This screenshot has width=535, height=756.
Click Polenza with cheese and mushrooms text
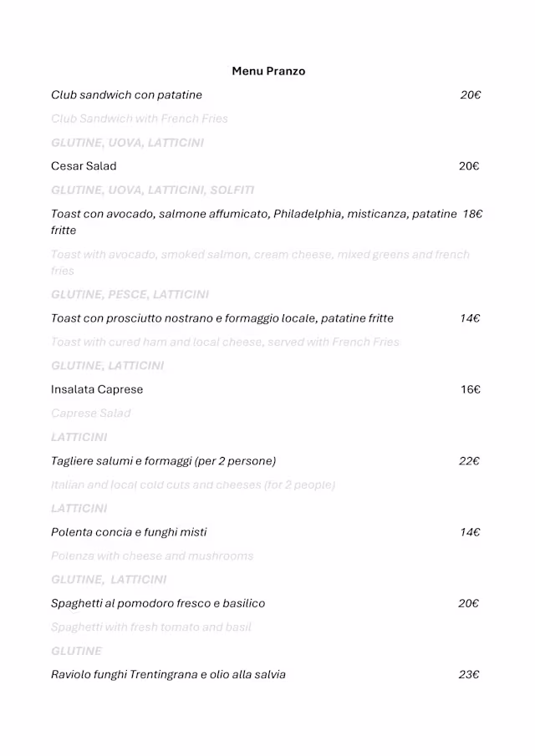click(x=151, y=556)
